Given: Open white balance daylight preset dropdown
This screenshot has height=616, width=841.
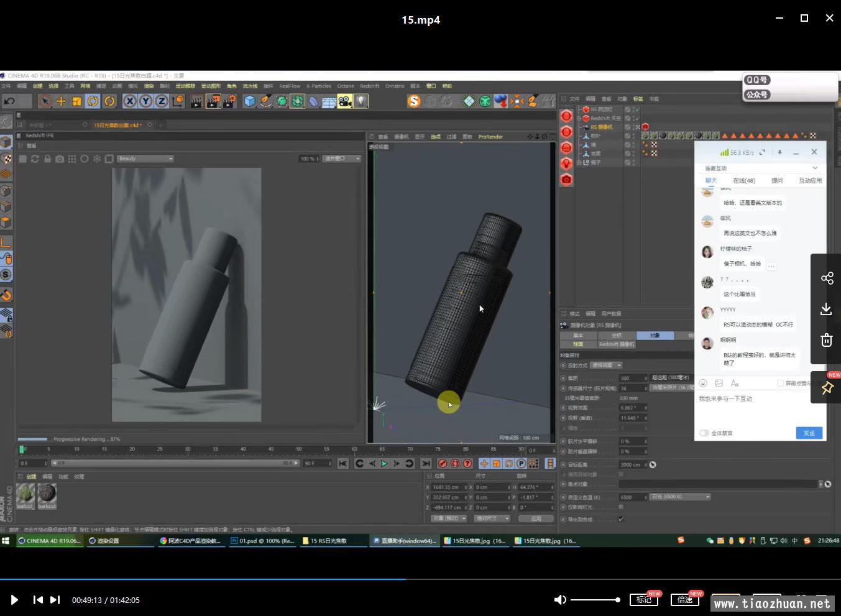Looking at the screenshot, I should [x=681, y=497].
